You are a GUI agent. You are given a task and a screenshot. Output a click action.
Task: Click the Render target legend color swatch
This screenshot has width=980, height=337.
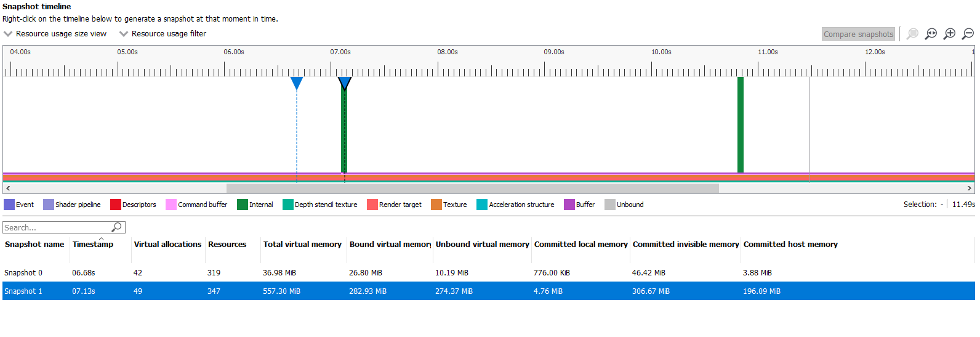(x=372, y=205)
